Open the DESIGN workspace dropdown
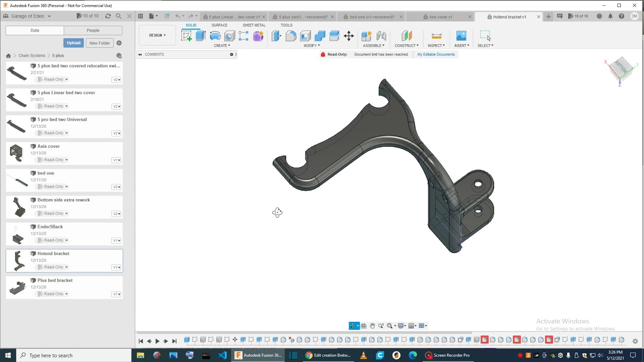This screenshot has width=644, height=362. 157,35
